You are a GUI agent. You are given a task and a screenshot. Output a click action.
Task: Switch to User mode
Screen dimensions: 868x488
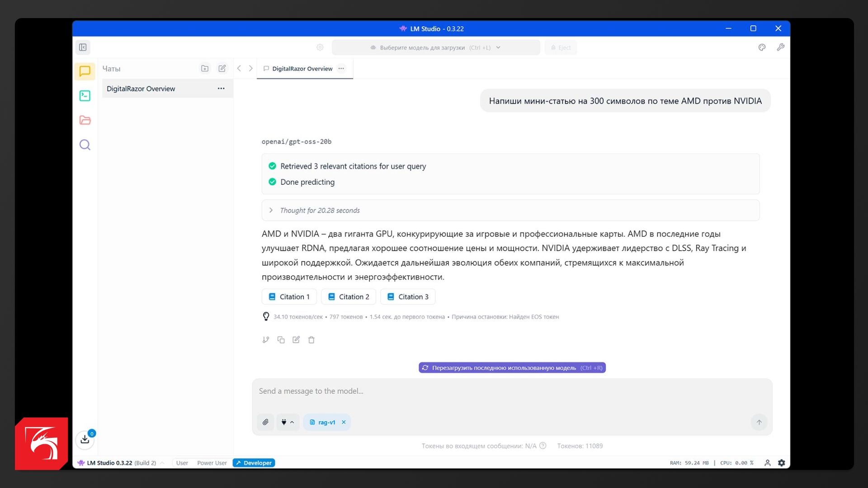(182, 463)
